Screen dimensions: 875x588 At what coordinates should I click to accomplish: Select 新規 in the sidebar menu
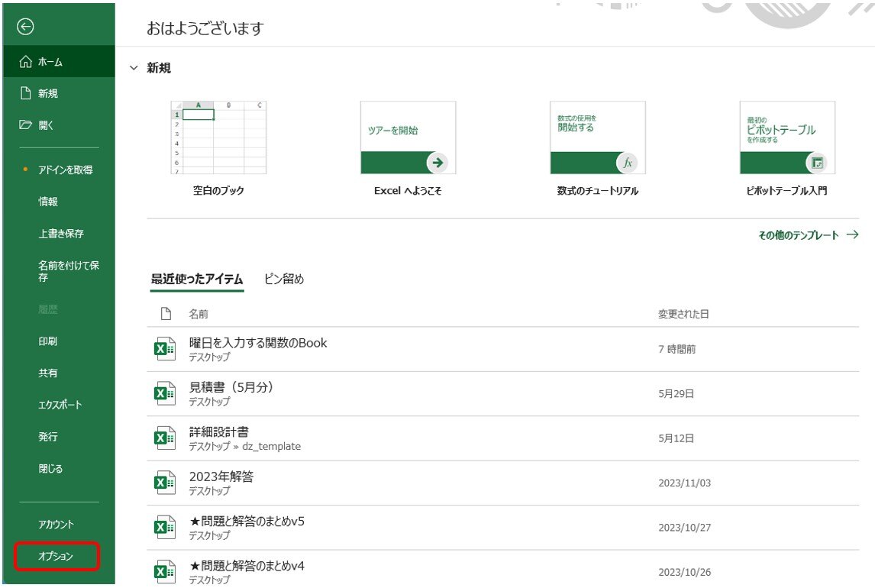59,93
